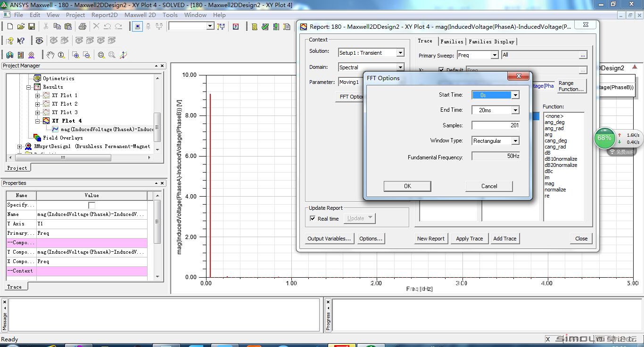Open the End Time dropdown
The image size is (644, 347).
515,110
